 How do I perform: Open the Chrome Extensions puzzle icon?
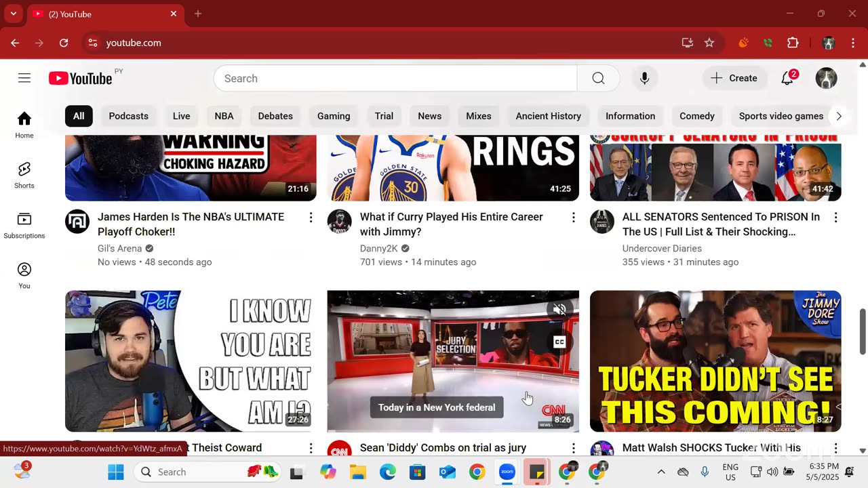click(x=793, y=43)
